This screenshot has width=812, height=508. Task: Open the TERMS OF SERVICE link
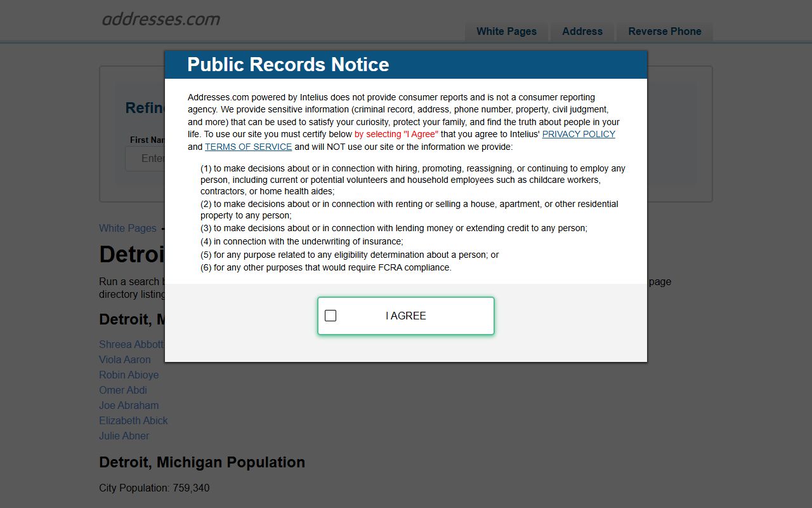coord(248,147)
